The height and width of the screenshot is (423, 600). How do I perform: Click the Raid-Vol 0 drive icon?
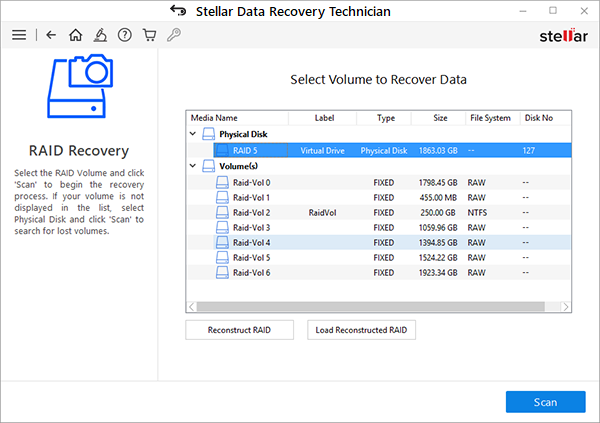[222, 183]
